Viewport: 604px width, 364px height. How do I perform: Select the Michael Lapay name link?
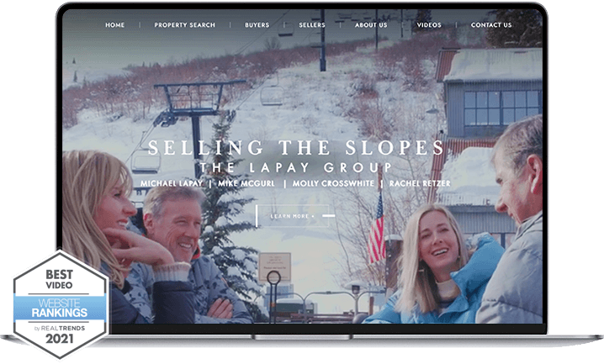(172, 183)
